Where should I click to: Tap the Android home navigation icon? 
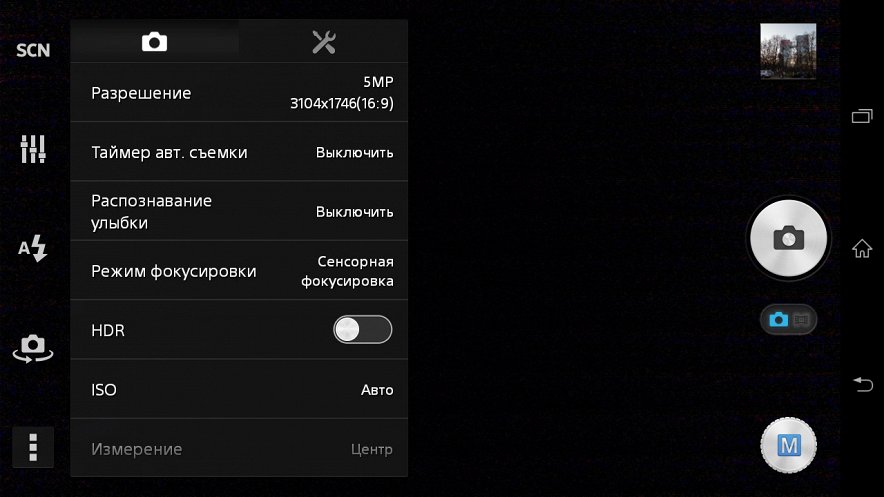[861, 248]
